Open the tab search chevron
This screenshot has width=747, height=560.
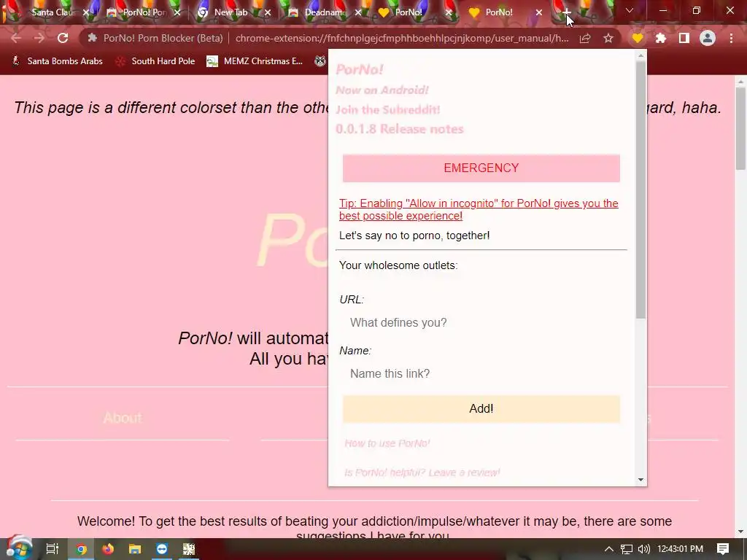pyautogui.click(x=630, y=10)
